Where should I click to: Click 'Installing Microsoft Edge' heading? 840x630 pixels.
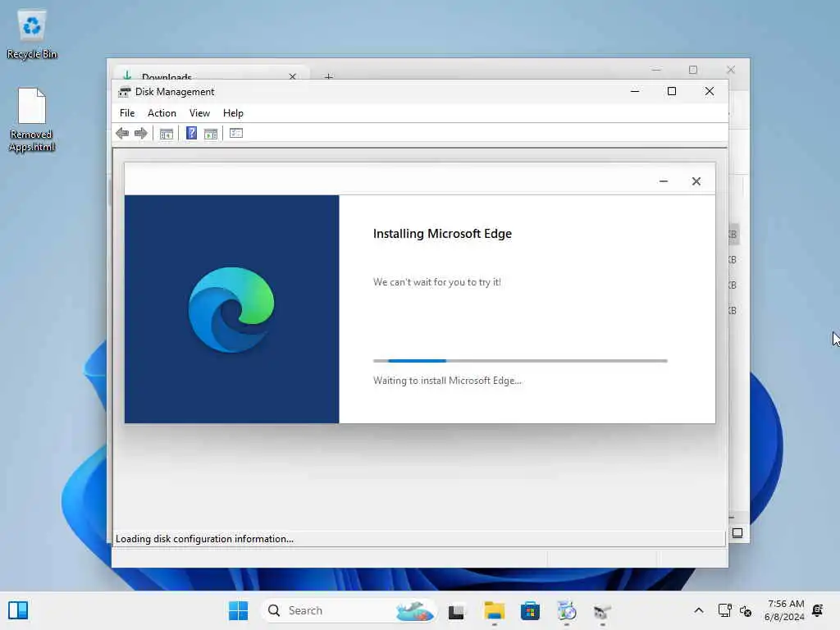(x=442, y=234)
